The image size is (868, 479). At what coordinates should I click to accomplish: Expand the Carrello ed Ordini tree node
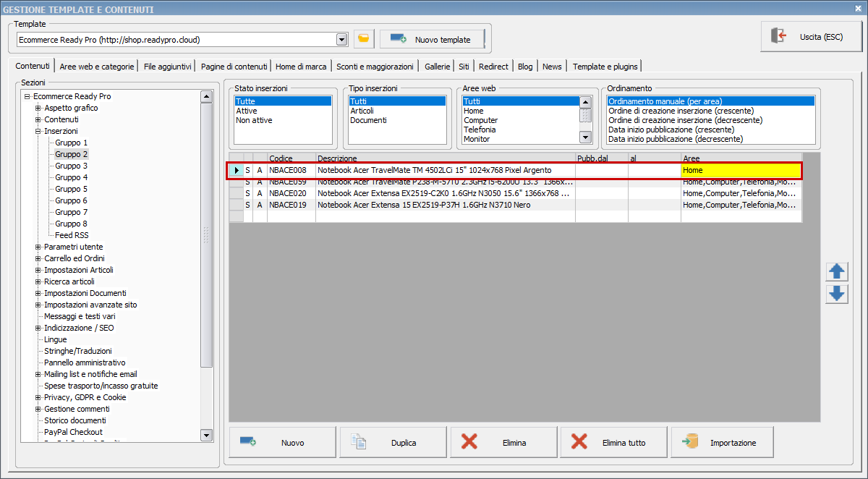click(38, 258)
